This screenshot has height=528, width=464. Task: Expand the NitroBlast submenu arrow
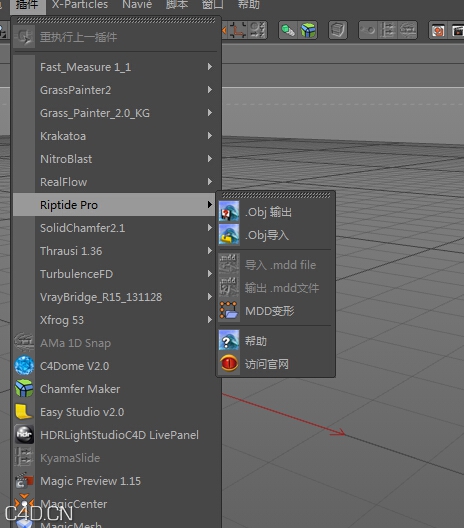(210, 159)
